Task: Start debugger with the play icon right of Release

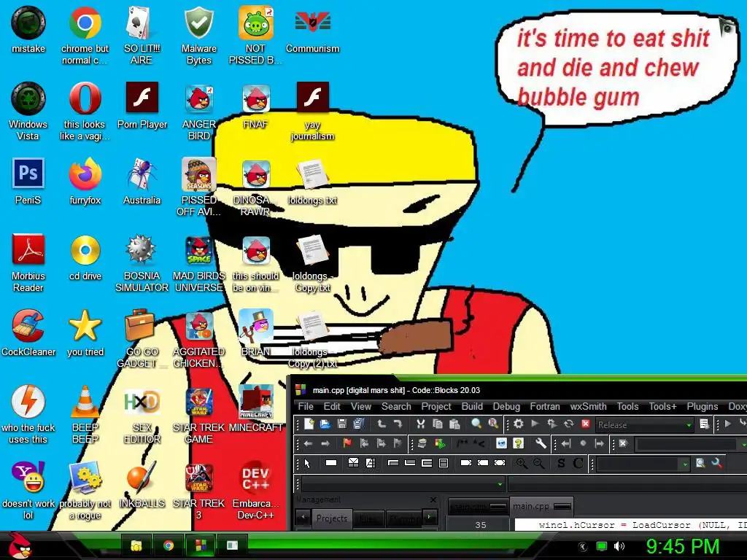Action: [728, 424]
